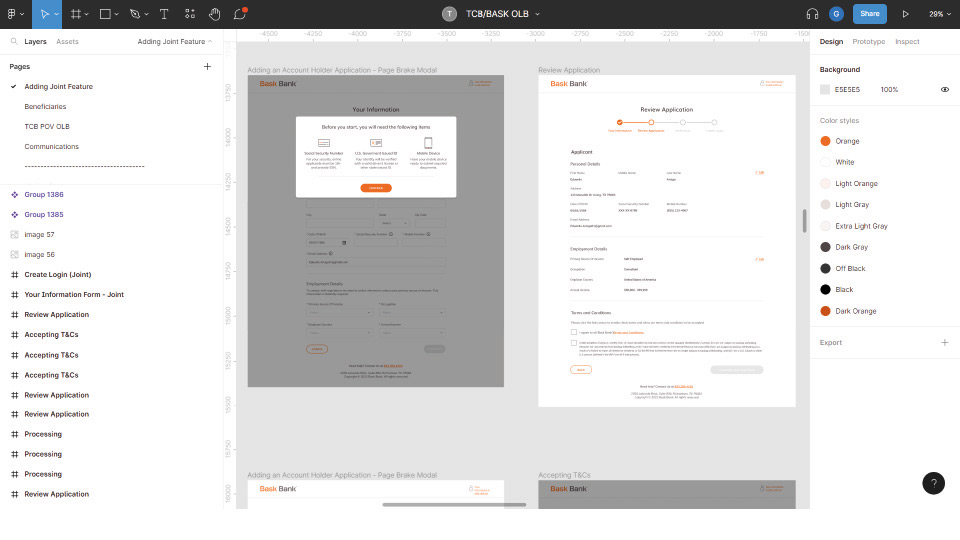Click the Group 1386 component icon
960x540 pixels.
[15, 195]
